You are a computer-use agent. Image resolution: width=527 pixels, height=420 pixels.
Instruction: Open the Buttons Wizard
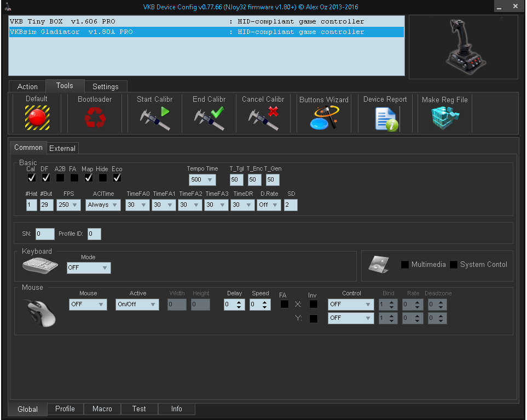[x=323, y=118]
